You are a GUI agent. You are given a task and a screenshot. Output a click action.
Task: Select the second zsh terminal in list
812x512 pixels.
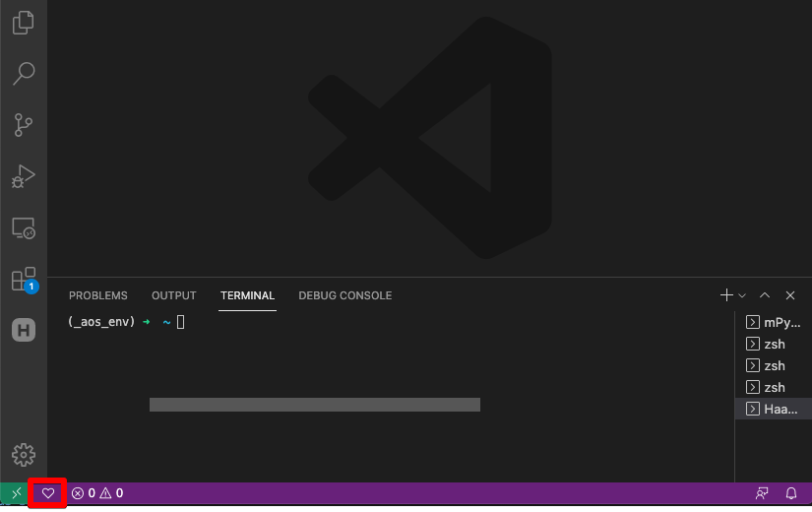click(774, 366)
